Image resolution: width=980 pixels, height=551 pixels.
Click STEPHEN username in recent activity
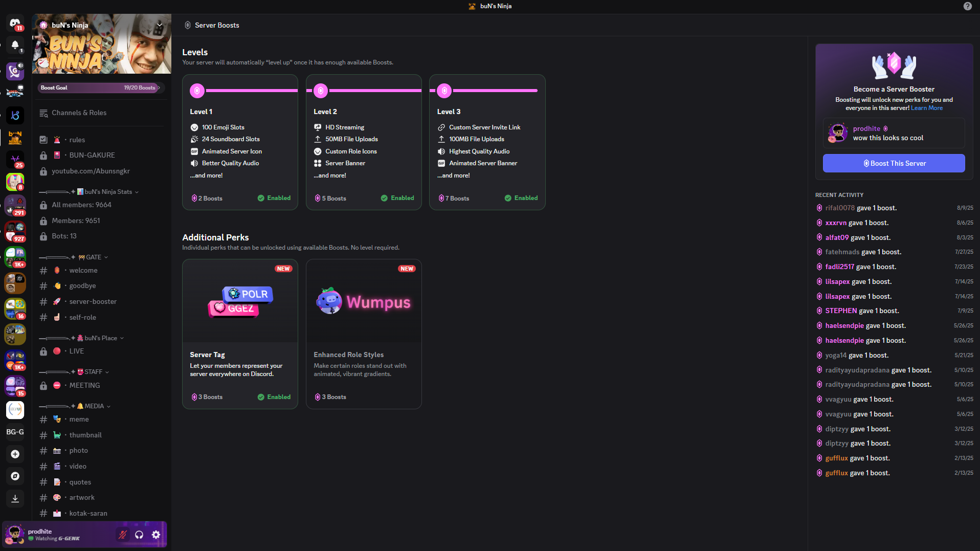[841, 311]
